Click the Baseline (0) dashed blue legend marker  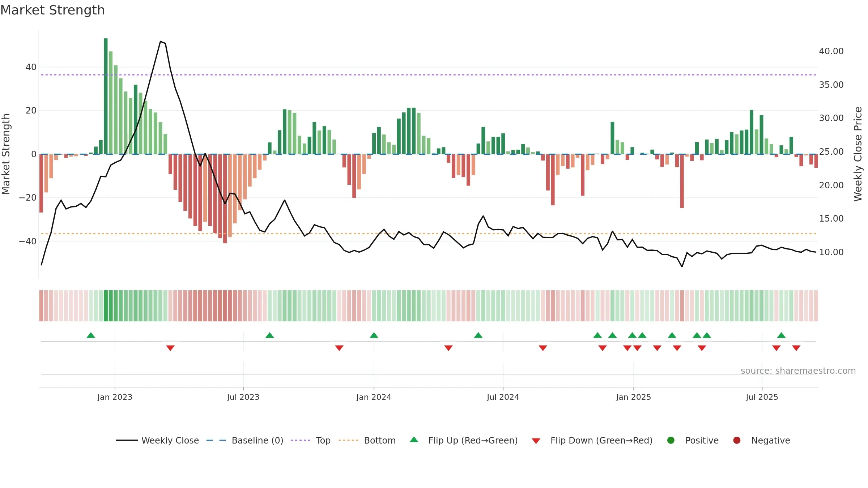216,440
